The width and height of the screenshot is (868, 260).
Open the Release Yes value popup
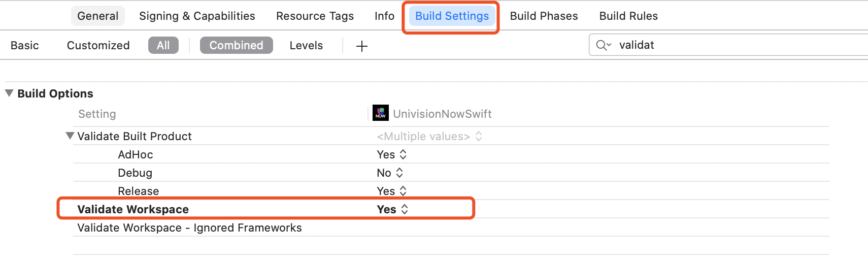(x=391, y=191)
